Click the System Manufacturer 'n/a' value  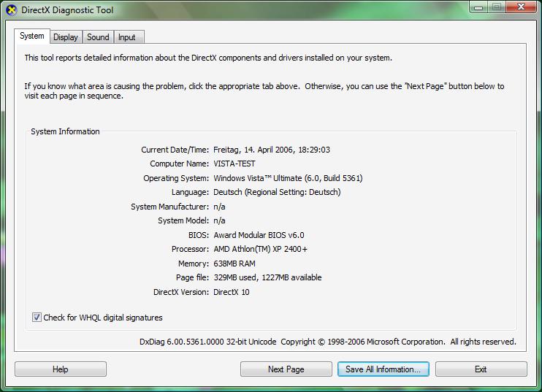point(219,207)
